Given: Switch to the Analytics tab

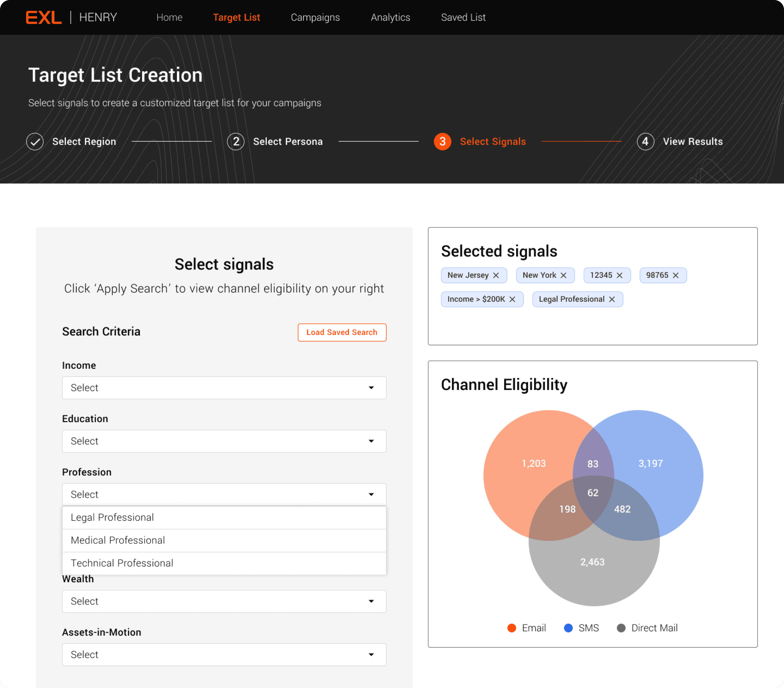Looking at the screenshot, I should coord(390,17).
